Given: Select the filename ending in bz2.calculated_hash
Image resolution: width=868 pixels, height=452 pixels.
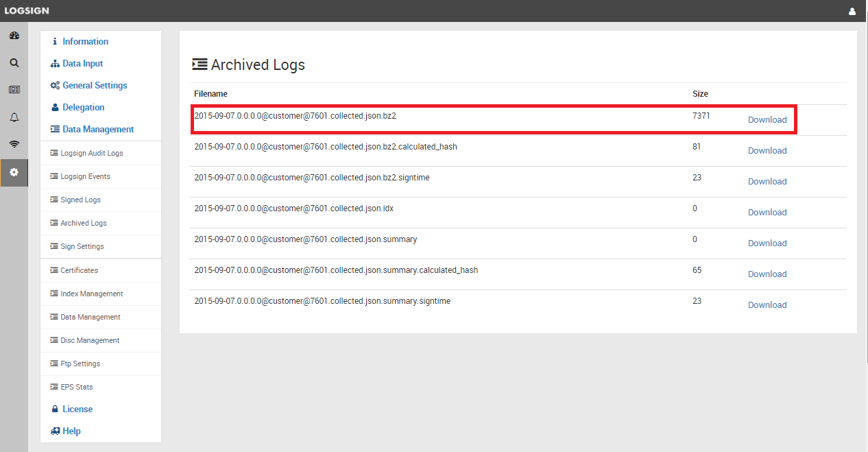Looking at the screenshot, I should pyautogui.click(x=326, y=147).
